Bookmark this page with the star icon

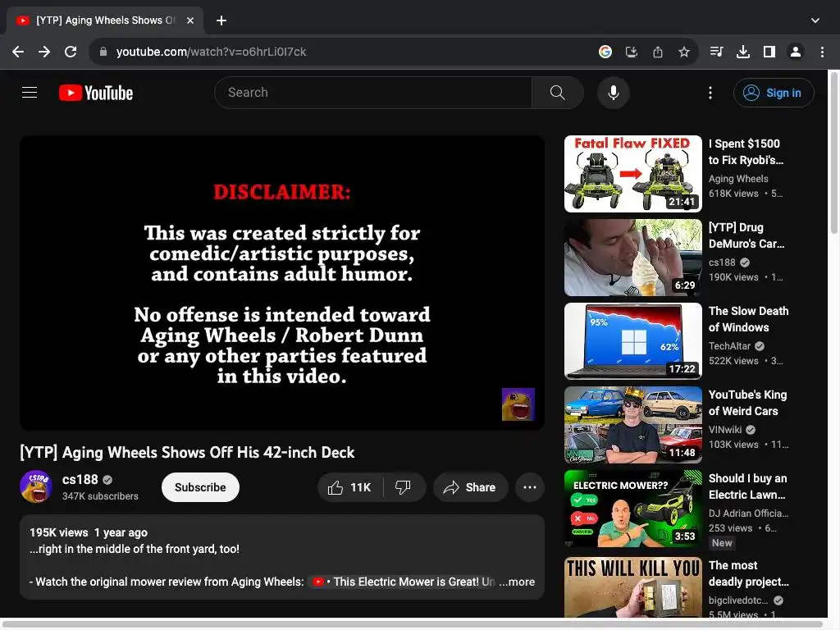pos(684,52)
